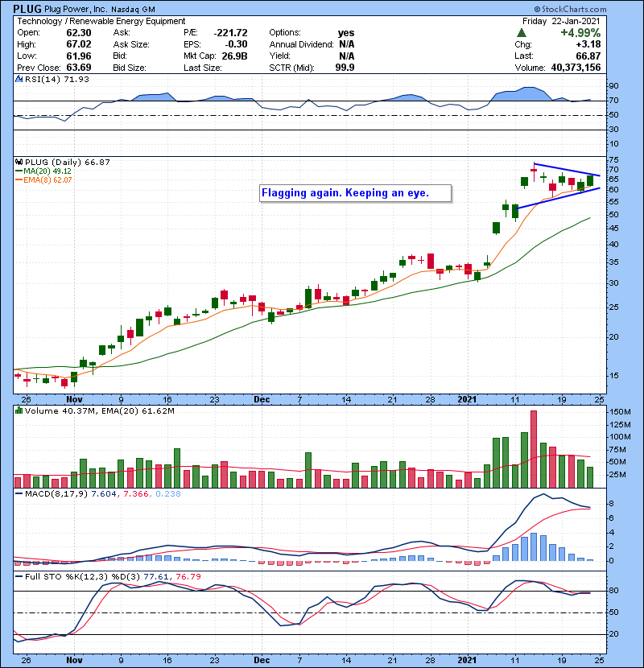Open the StockCharts.com copyright link

coord(570,9)
